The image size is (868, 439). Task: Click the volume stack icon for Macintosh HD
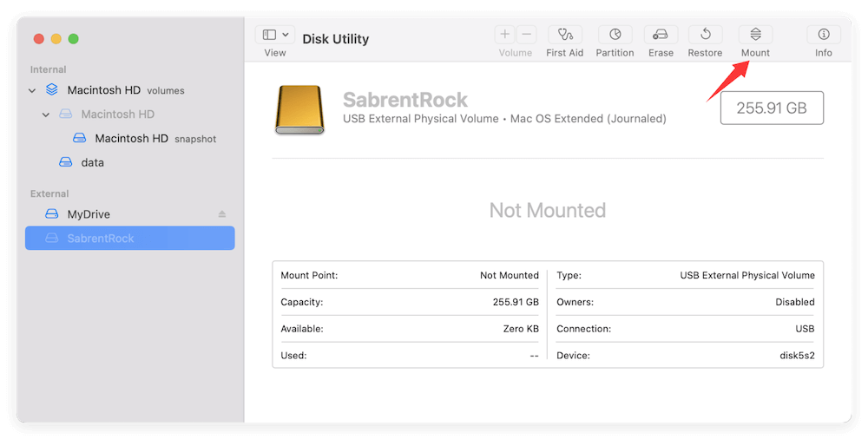51,89
